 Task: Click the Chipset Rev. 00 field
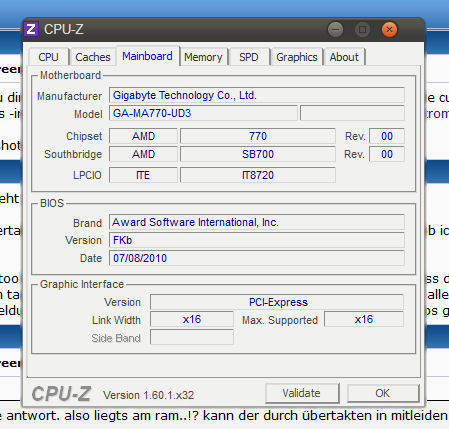[387, 136]
